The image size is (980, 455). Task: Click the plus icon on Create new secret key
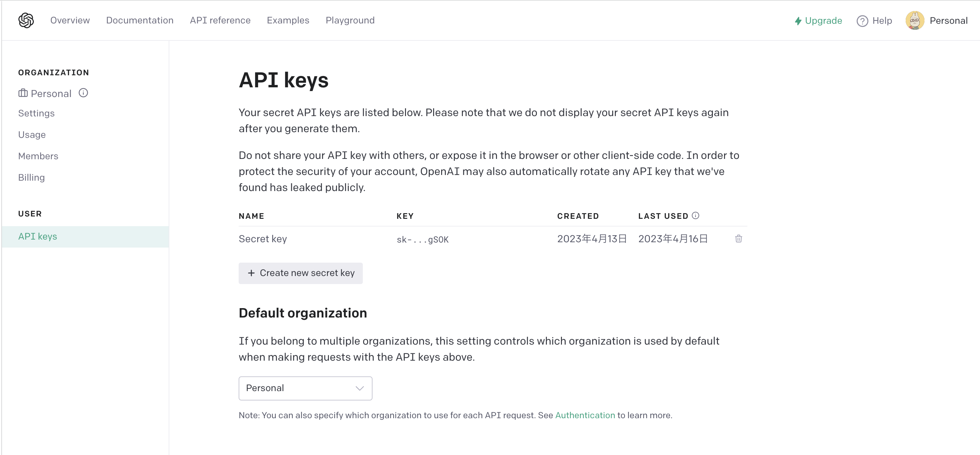(251, 273)
